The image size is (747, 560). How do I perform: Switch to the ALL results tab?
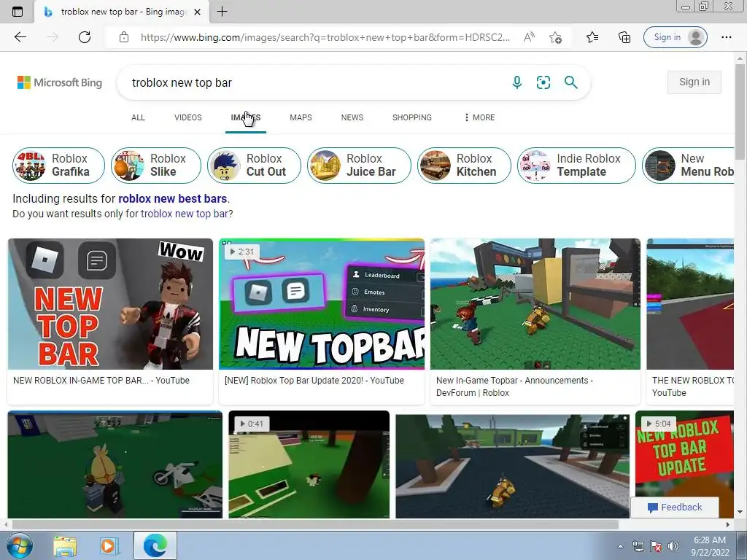pos(138,117)
